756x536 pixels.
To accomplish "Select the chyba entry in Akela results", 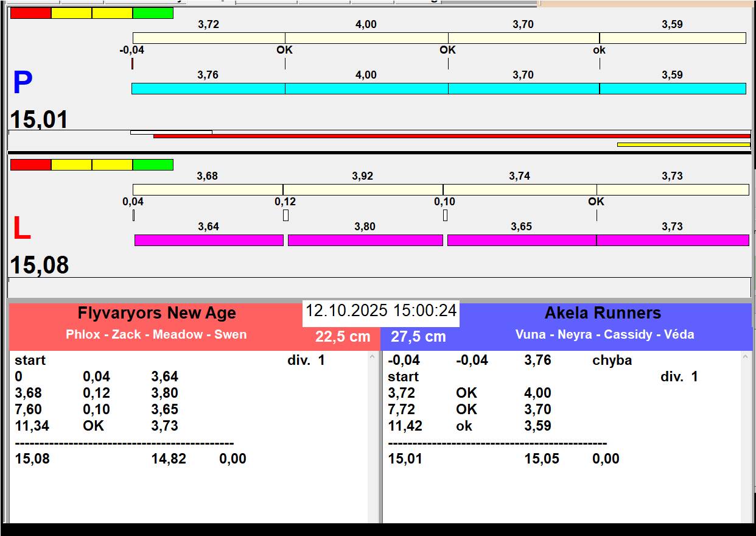I will (612, 361).
